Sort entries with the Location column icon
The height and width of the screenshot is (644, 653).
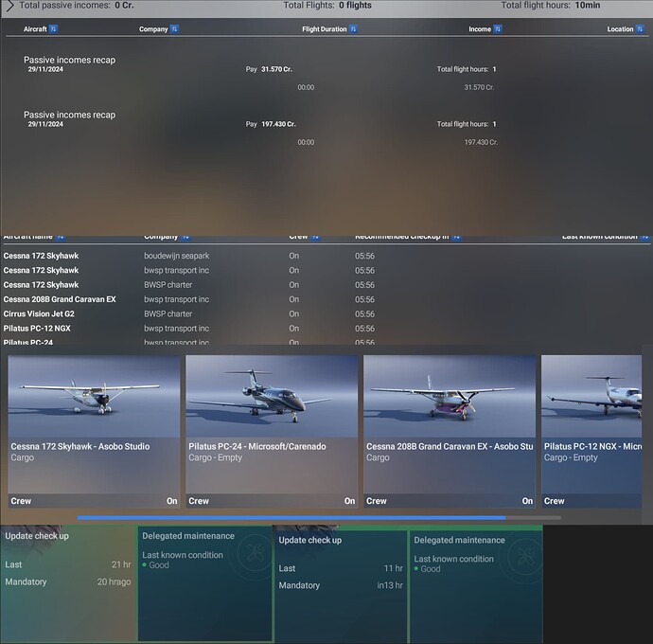click(640, 28)
